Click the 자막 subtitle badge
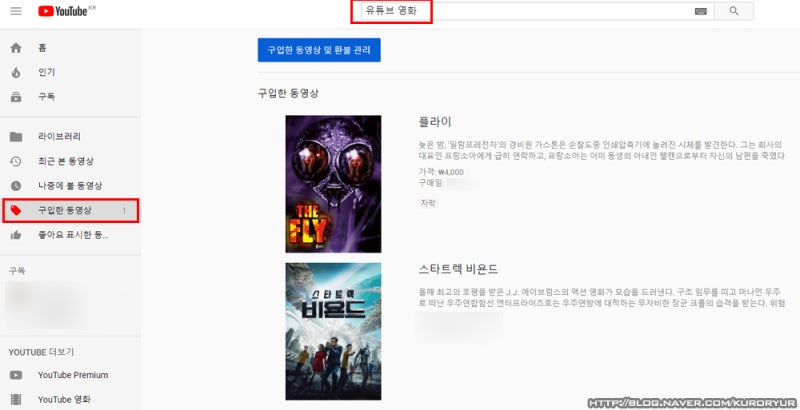This screenshot has width=800, height=410. (x=428, y=203)
